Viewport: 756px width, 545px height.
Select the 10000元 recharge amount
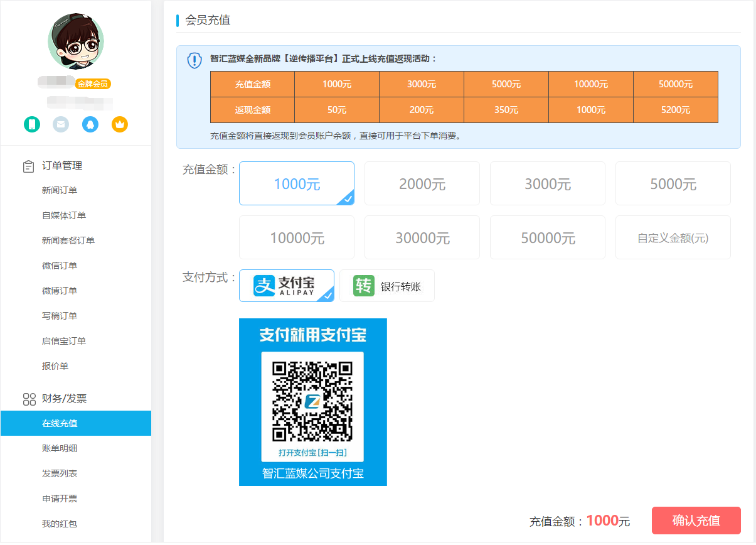pyautogui.click(x=297, y=237)
